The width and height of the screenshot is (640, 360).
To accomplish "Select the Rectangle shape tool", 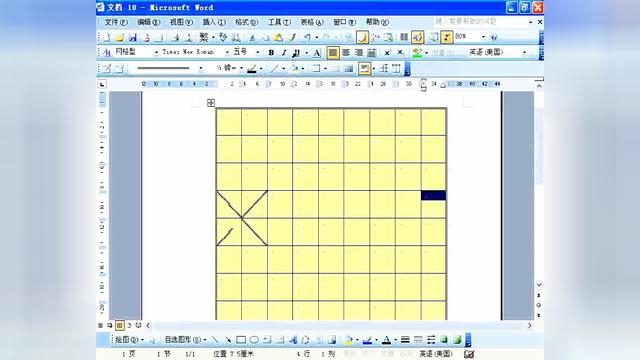I will click(x=241, y=340).
